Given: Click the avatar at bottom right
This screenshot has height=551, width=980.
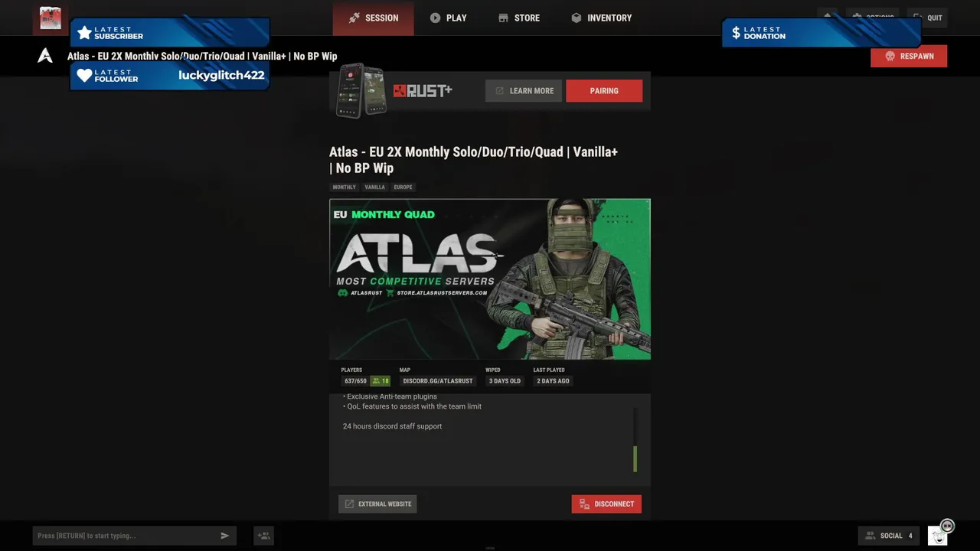Looking at the screenshot, I should (938, 536).
